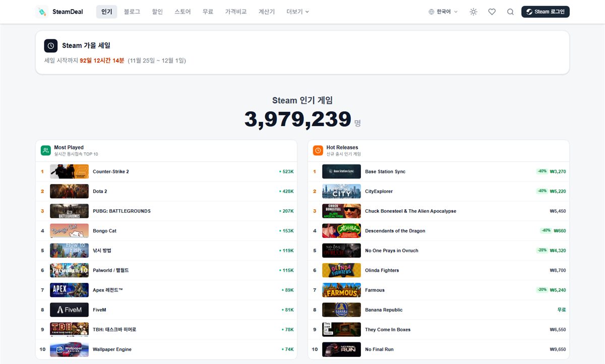Open the 계산기 menu item
Screen dimensions: 605x364
point(267,12)
